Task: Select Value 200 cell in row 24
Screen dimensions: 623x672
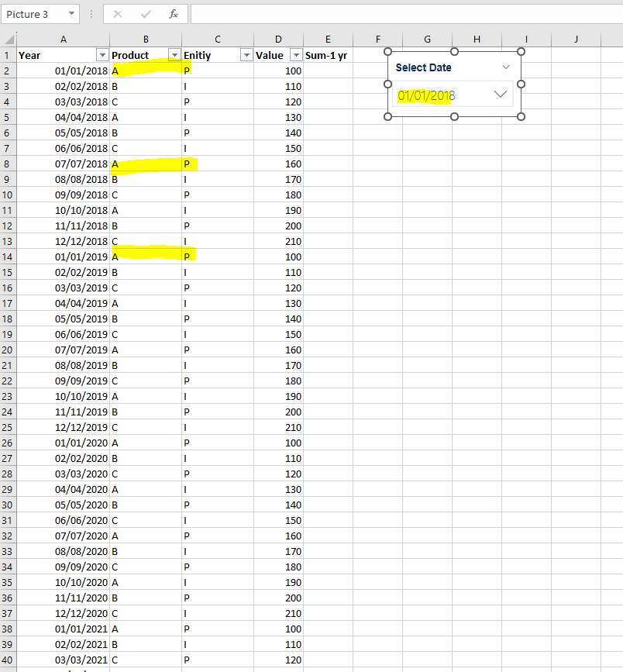Action: pos(278,412)
